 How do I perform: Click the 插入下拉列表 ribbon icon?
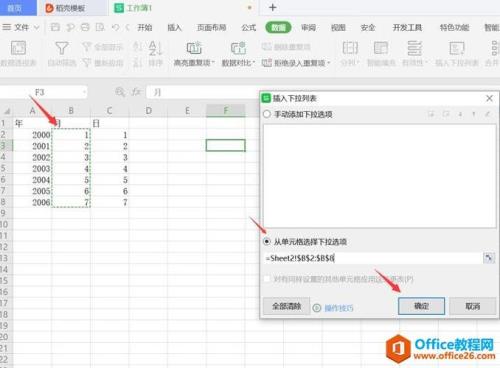tap(457, 48)
